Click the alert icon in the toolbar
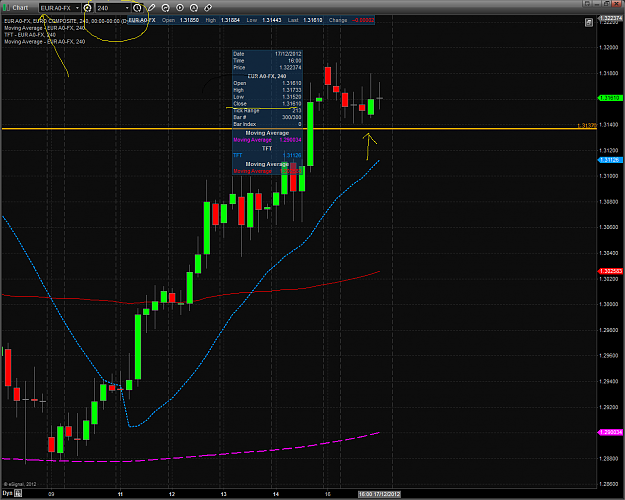Image resolution: width=625 pixels, height=500 pixels. tap(194, 8)
